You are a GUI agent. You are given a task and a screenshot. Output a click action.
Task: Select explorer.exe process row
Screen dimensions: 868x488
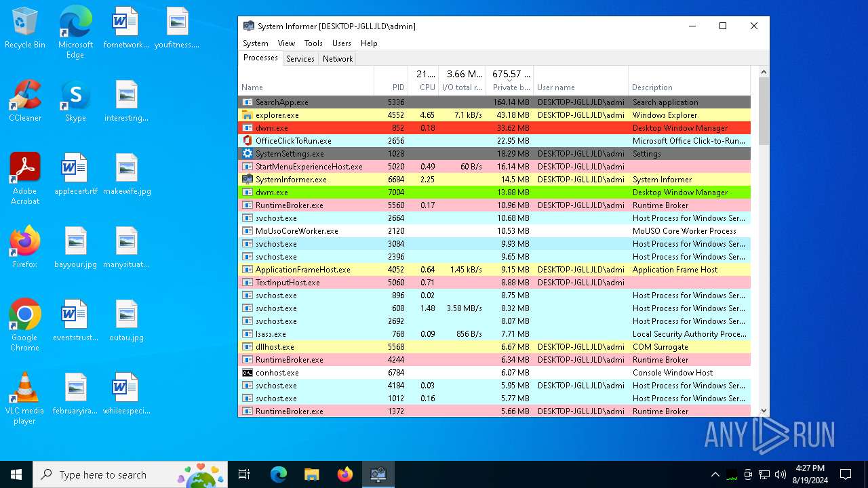coord(494,115)
